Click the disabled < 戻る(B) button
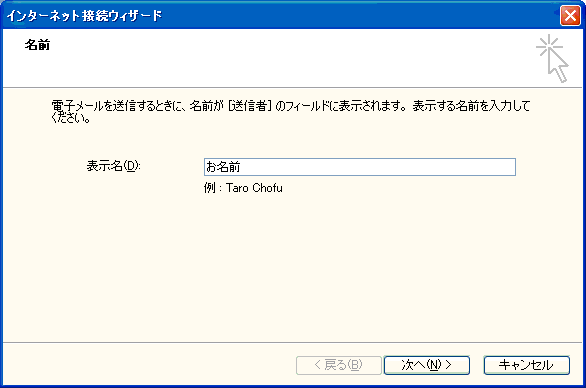The height and width of the screenshot is (388, 586). [339, 365]
